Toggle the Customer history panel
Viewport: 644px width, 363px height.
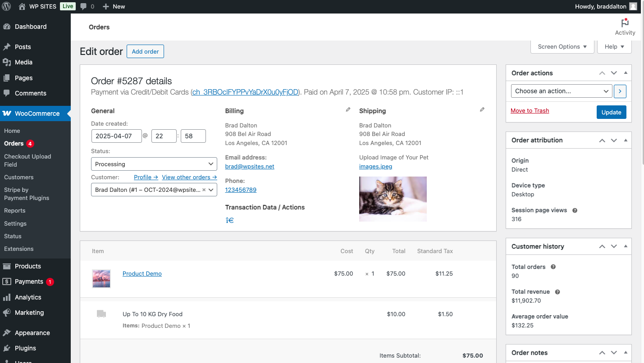(626, 246)
